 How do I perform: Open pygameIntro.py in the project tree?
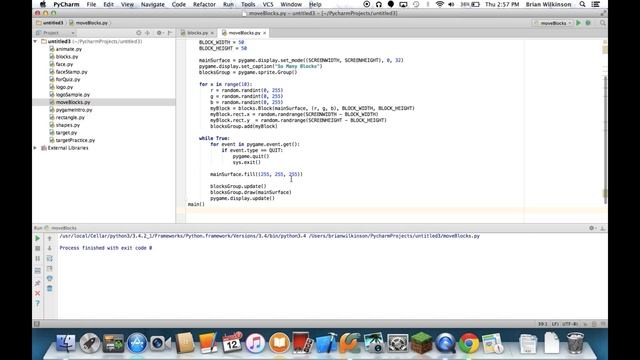(x=74, y=110)
